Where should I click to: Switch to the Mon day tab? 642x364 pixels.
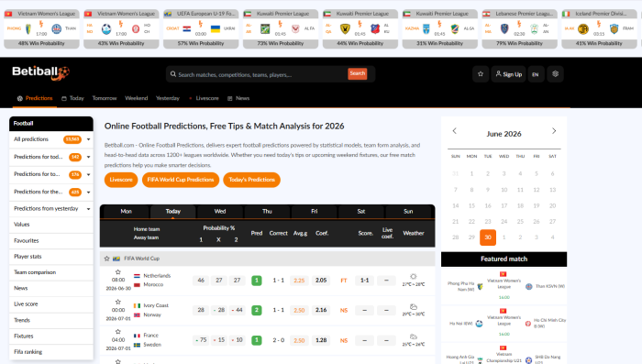point(127,211)
